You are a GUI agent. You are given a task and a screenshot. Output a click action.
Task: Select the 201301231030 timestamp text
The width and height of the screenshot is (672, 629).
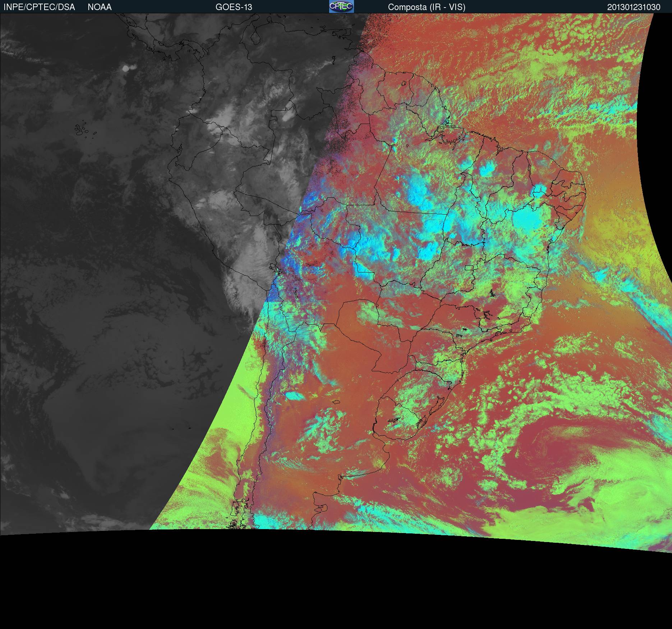click(x=634, y=7)
